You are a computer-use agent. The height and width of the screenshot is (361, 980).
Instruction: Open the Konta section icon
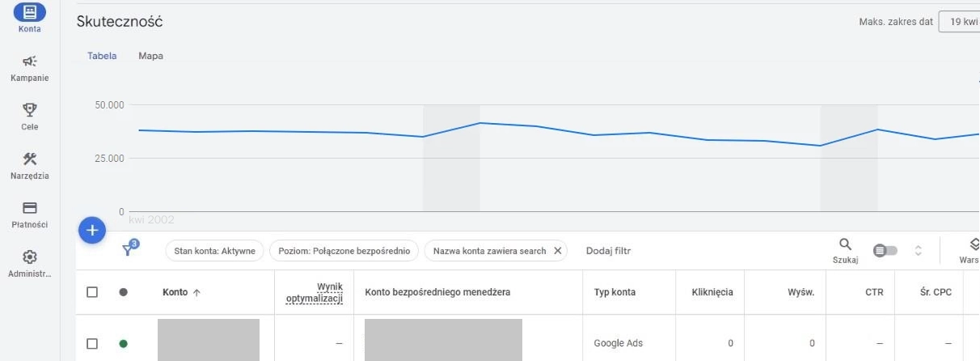click(29, 11)
